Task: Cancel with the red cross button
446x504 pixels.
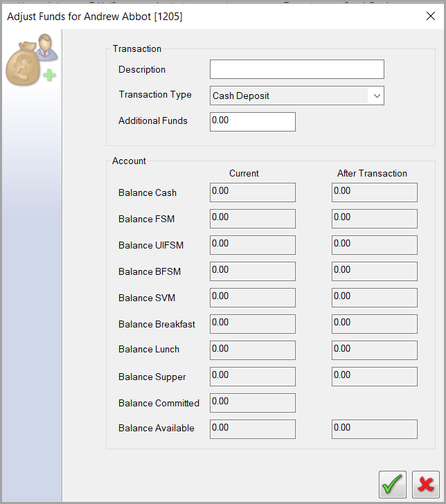Action: (x=426, y=485)
